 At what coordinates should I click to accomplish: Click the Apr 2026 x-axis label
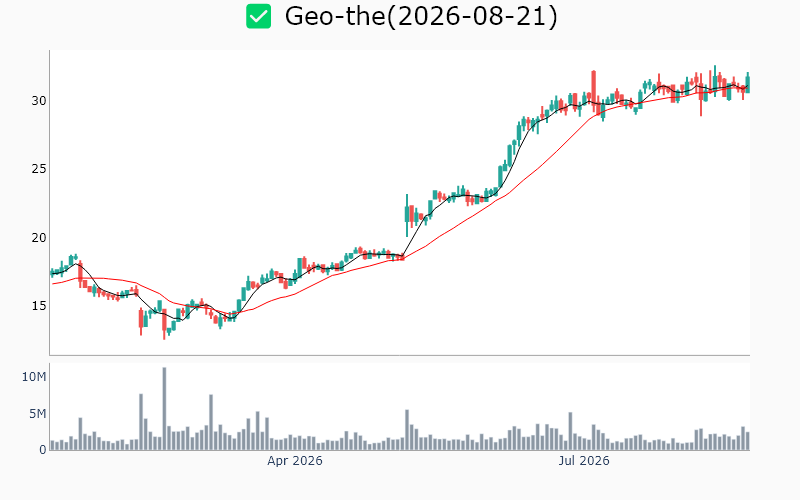(x=295, y=461)
